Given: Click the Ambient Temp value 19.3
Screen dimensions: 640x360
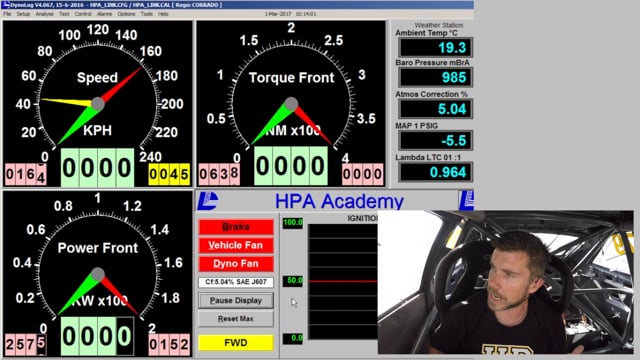Looking at the screenshot, I should 436,48.
